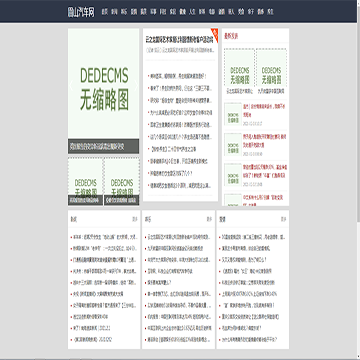This screenshot has width=360, height=360.
Task: Show next slide with carousel right arrow
Action: coord(136,85)
